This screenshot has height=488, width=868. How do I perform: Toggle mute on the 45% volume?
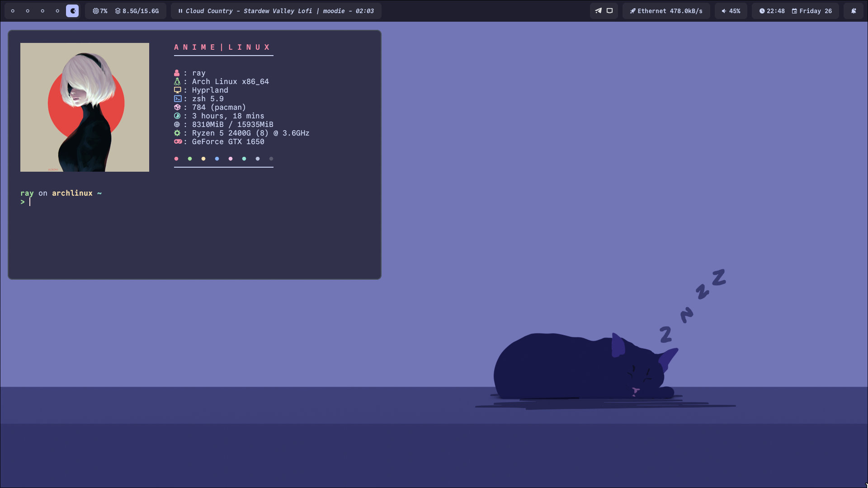tap(731, 11)
